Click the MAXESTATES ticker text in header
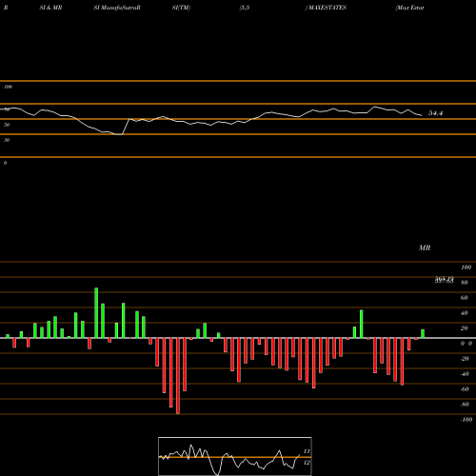476x476 pixels. click(x=327, y=8)
